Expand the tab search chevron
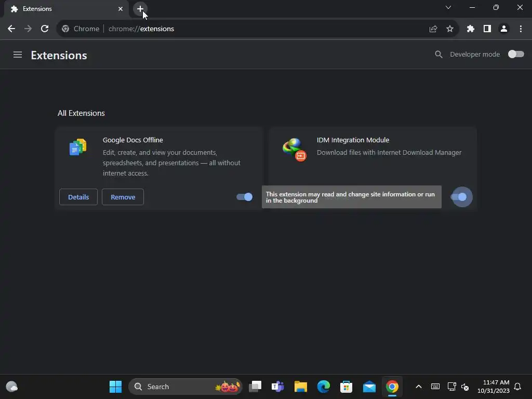 448,7
